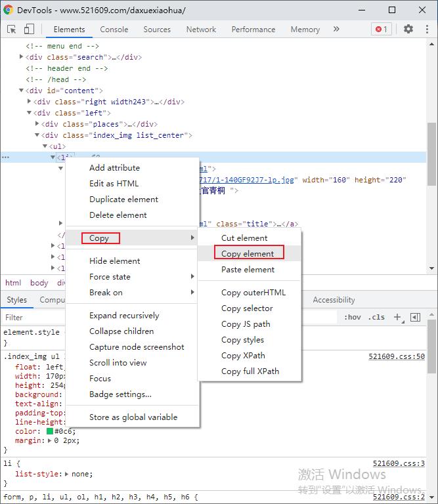Open the 521609.css:50 source link
The width and height of the screenshot is (438, 504).
pyautogui.click(x=396, y=356)
